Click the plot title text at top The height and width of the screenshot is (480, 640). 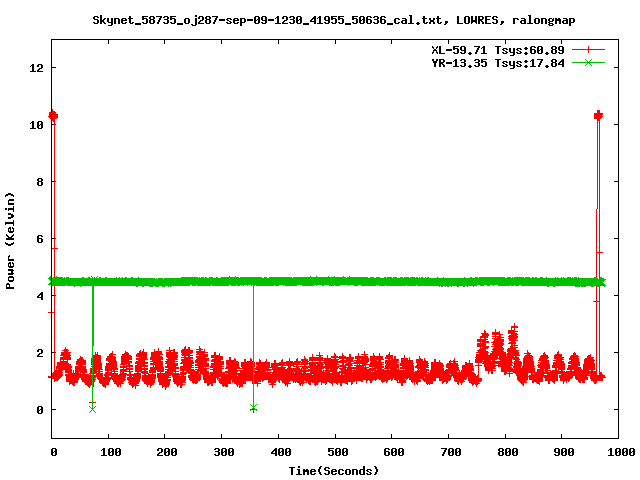[x=333, y=20]
